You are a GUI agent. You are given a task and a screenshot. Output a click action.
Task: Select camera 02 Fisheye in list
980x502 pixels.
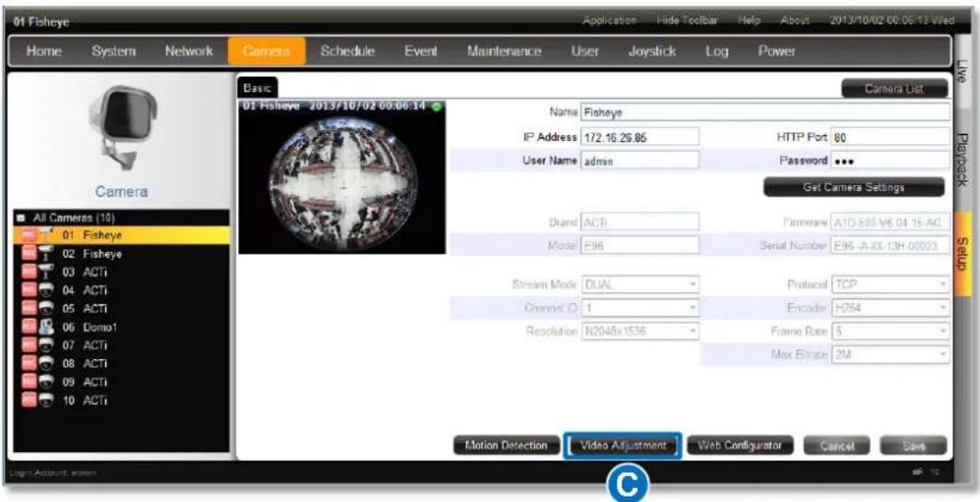pyautogui.click(x=122, y=254)
